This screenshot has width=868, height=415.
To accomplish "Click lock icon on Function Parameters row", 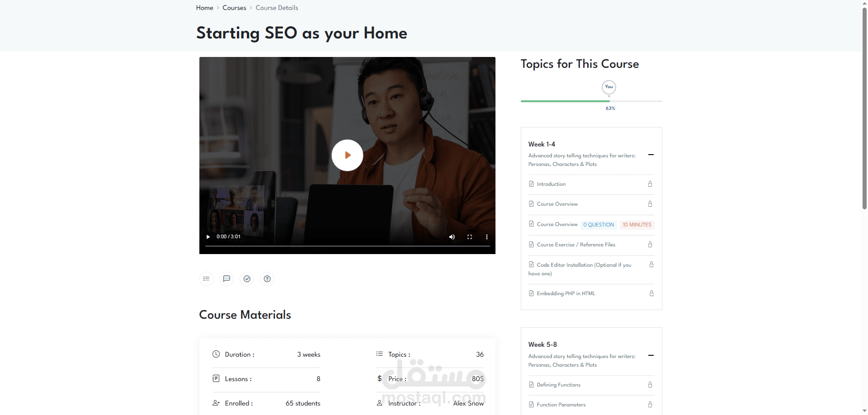I will coord(650,405).
